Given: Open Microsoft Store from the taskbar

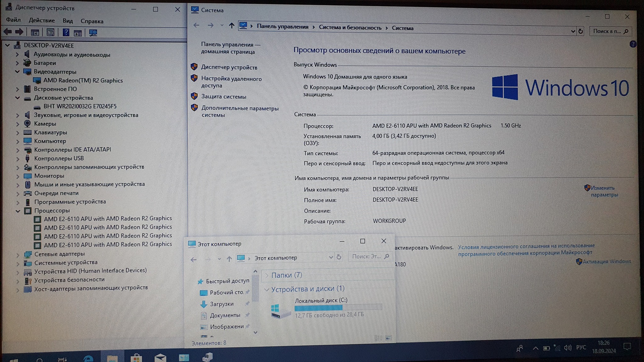Looking at the screenshot, I should pyautogui.click(x=136, y=358).
